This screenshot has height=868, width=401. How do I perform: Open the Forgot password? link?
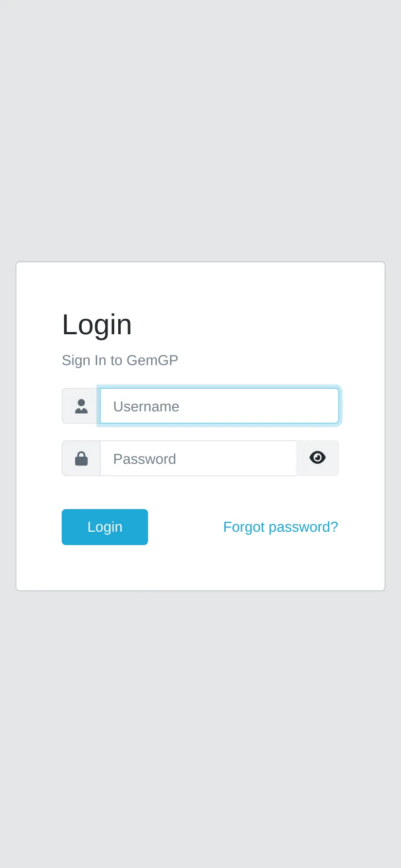(280, 527)
